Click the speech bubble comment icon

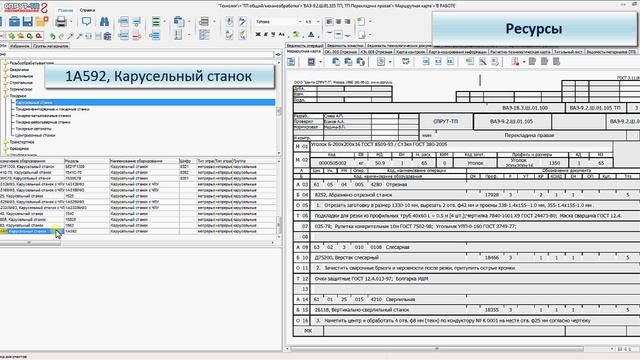pyautogui.click(x=87, y=21)
